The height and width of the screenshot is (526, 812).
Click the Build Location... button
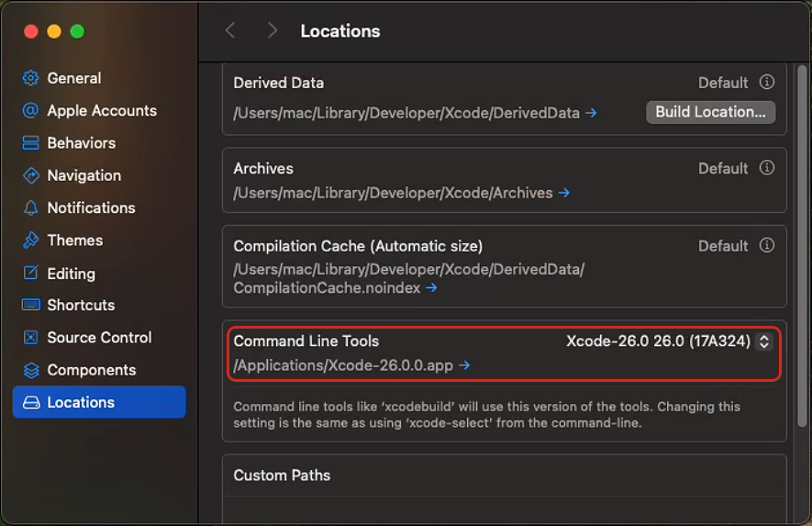(710, 112)
